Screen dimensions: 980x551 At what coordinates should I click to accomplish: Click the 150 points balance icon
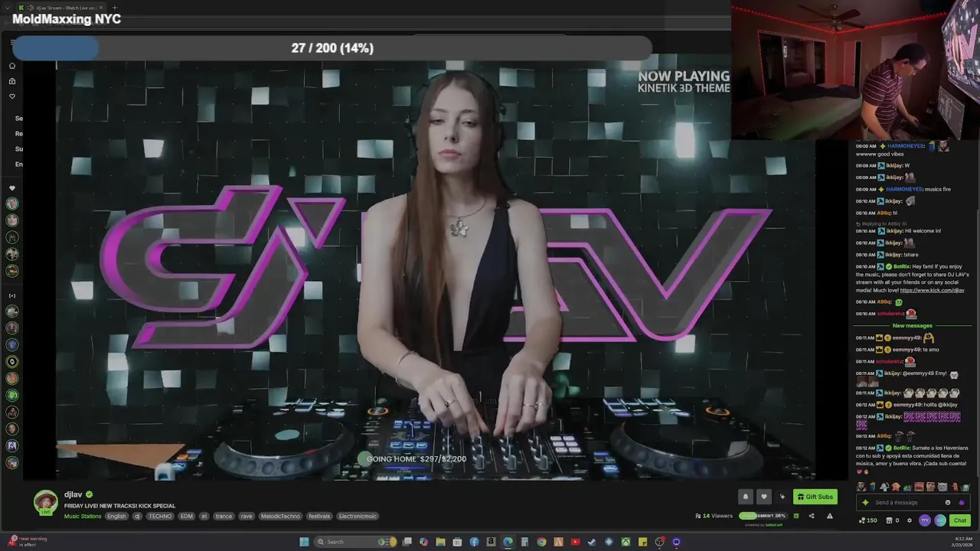867,520
